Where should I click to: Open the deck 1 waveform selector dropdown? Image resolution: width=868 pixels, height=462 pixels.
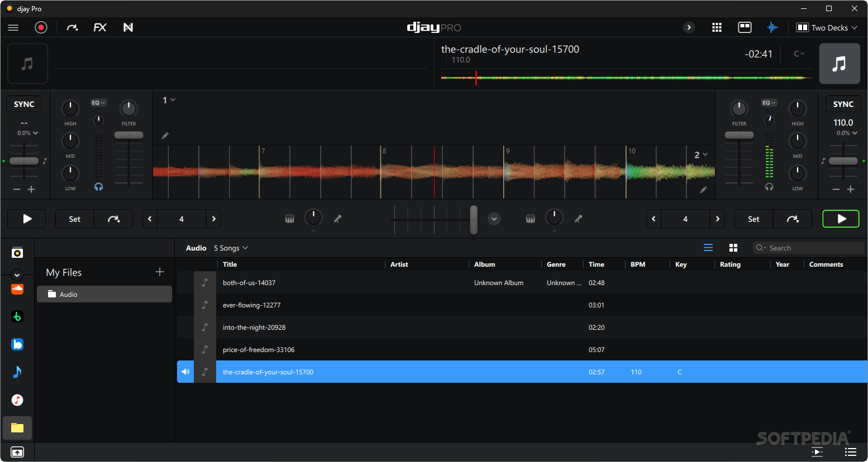(x=169, y=100)
